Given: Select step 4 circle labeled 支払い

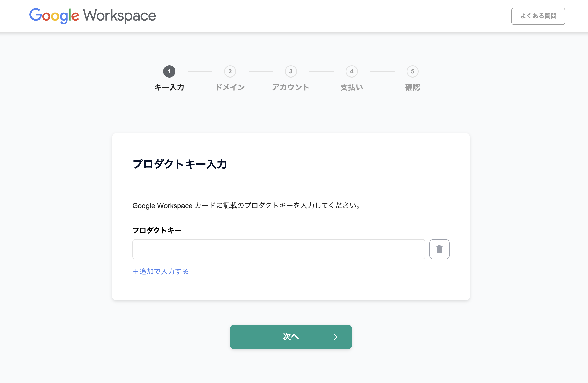Looking at the screenshot, I should [352, 71].
